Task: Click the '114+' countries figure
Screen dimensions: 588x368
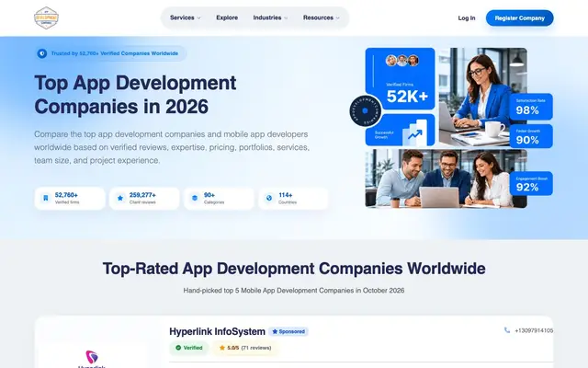Action: pyautogui.click(x=286, y=195)
